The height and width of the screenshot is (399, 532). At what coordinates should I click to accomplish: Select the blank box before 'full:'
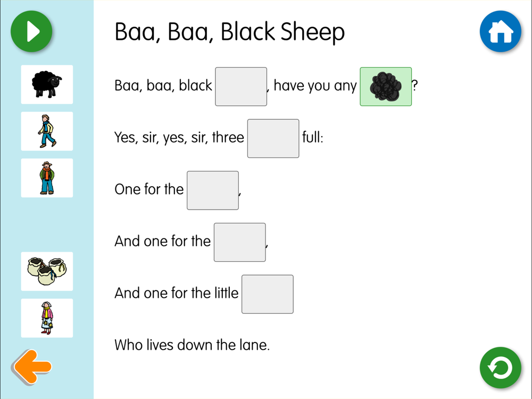tap(273, 138)
